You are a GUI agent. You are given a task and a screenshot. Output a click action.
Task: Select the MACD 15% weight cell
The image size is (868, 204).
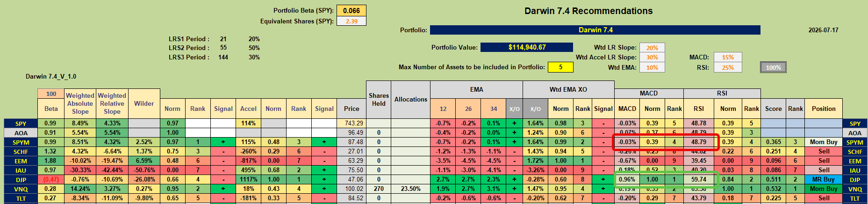728,57
